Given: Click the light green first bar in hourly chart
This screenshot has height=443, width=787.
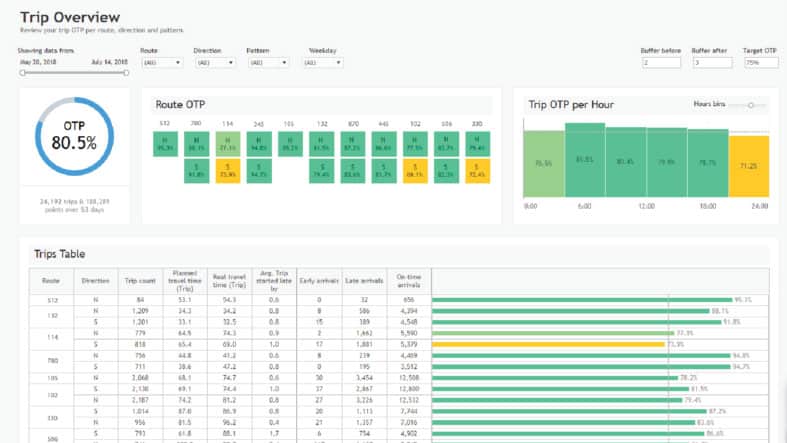Looking at the screenshot, I should [544, 164].
